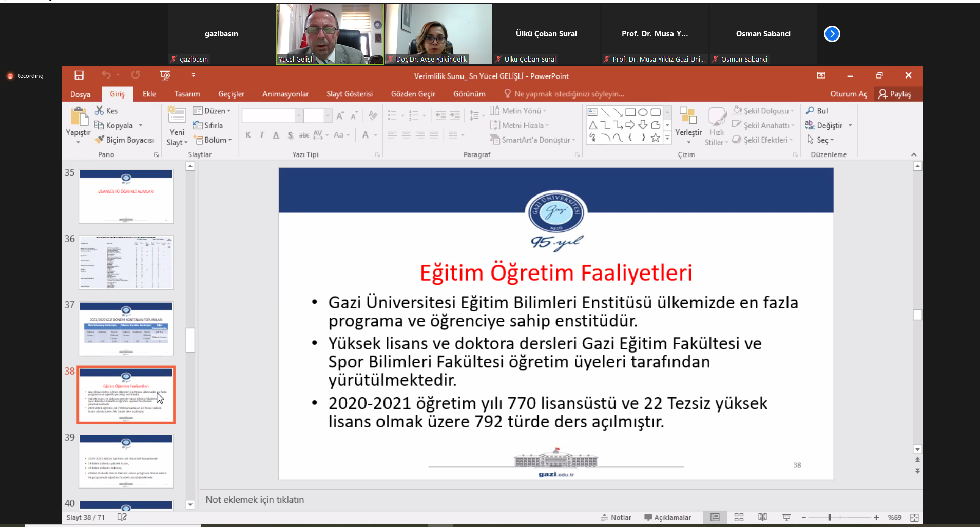
Task: Click SmartArt'a Dönüştür button
Action: coord(532,140)
